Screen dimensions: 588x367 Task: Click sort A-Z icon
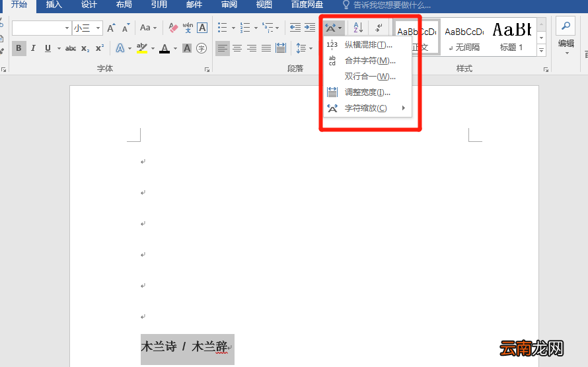point(358,28)
